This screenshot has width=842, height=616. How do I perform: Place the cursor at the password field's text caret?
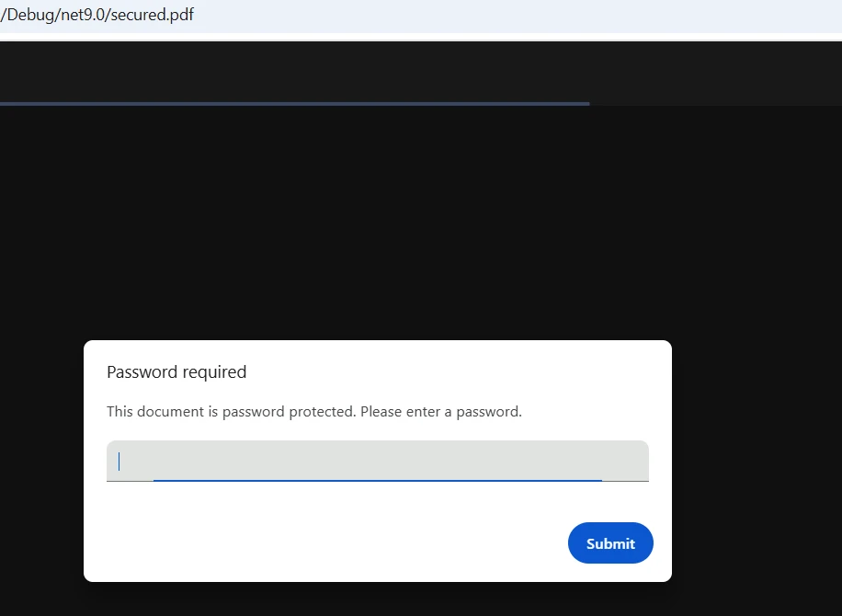point(119,461)
